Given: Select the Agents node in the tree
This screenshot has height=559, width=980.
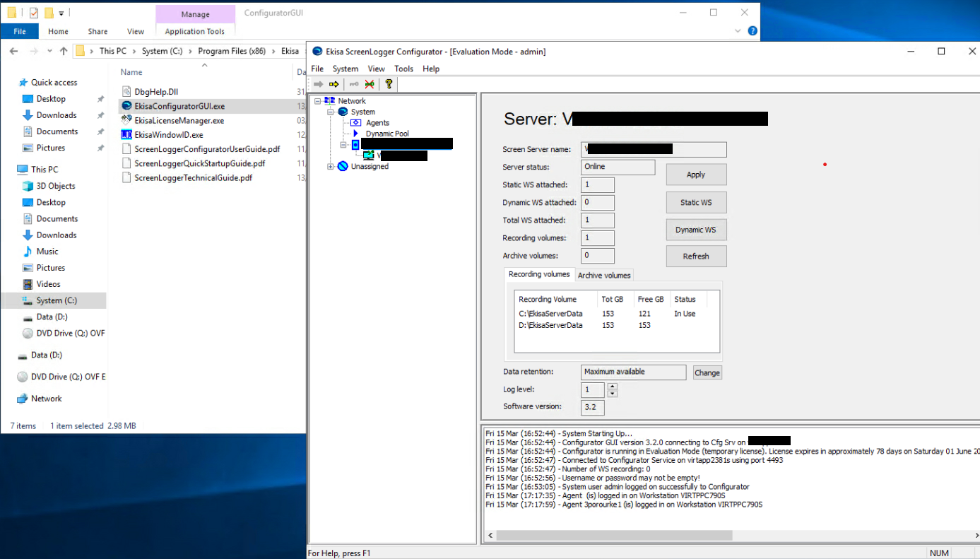Looking at the screenshot, I should point(377,123).
